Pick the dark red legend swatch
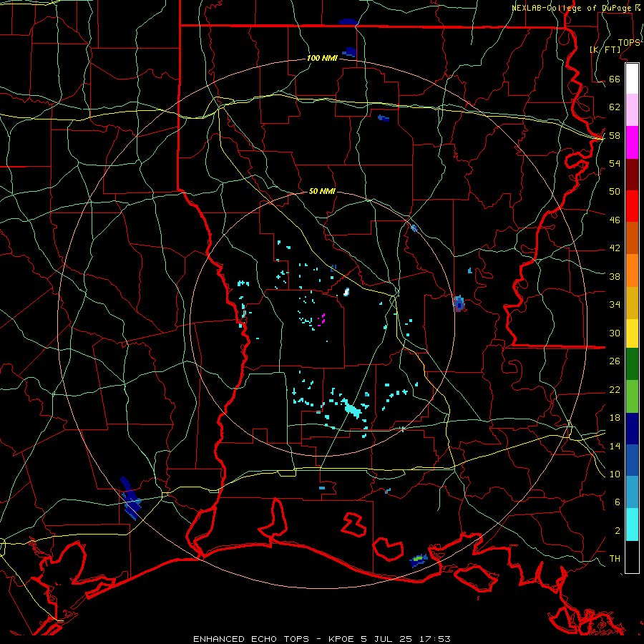The image size is (644, 644). [632, 174]
